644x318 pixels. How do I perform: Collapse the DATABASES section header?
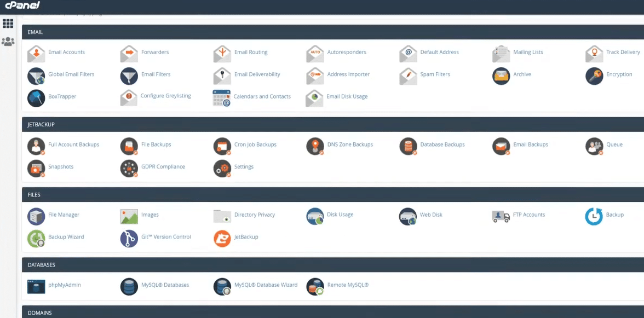click(x=333, y=265)
